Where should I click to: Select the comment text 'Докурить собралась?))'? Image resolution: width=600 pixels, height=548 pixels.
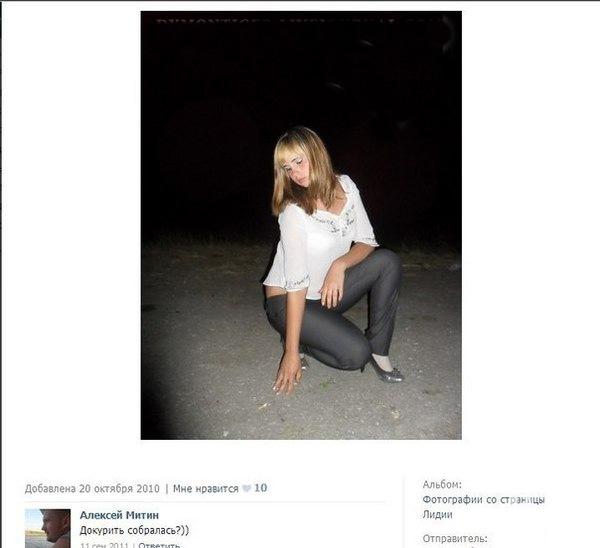click(x=134, y=531)
